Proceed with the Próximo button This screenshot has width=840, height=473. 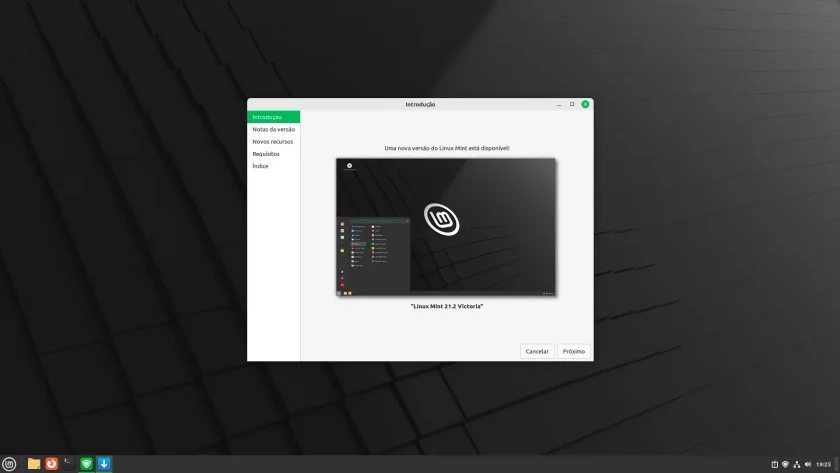[x=574, y=351]
